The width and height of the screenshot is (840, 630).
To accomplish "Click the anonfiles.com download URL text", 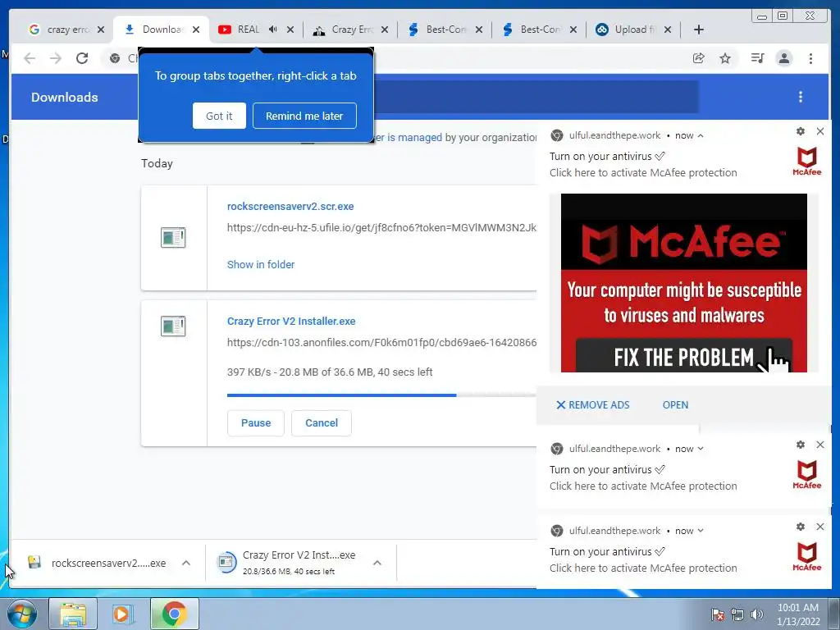I will coord(381,343).
